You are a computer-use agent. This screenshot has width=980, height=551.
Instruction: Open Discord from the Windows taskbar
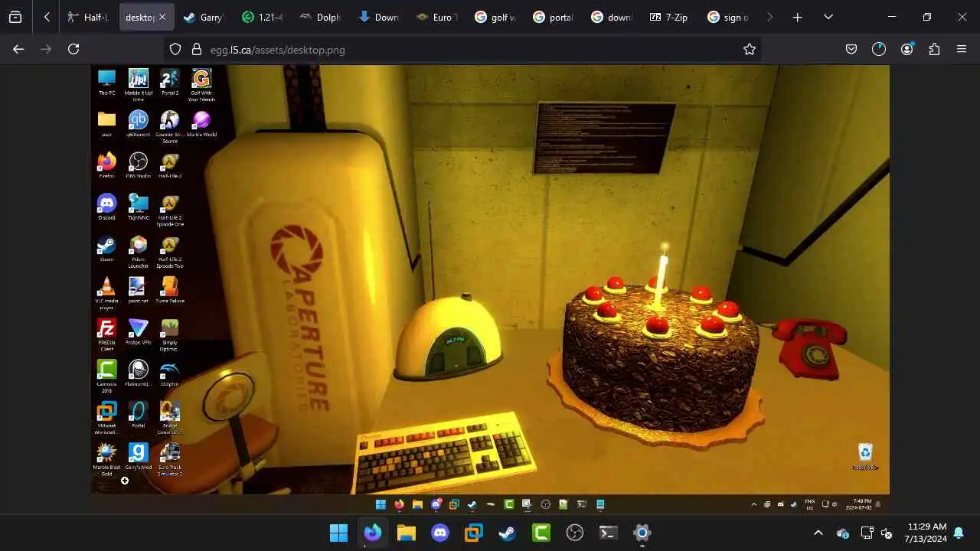[439, 533]
